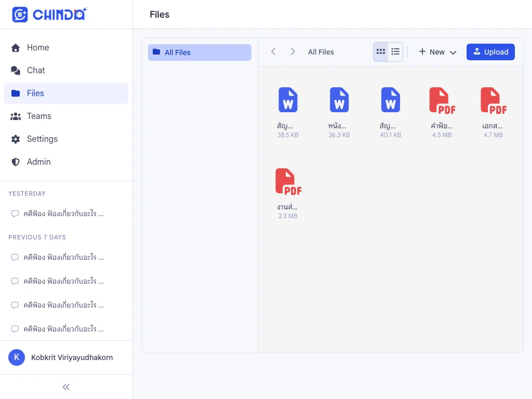Open the Home page icon

[x=16, y=48]
